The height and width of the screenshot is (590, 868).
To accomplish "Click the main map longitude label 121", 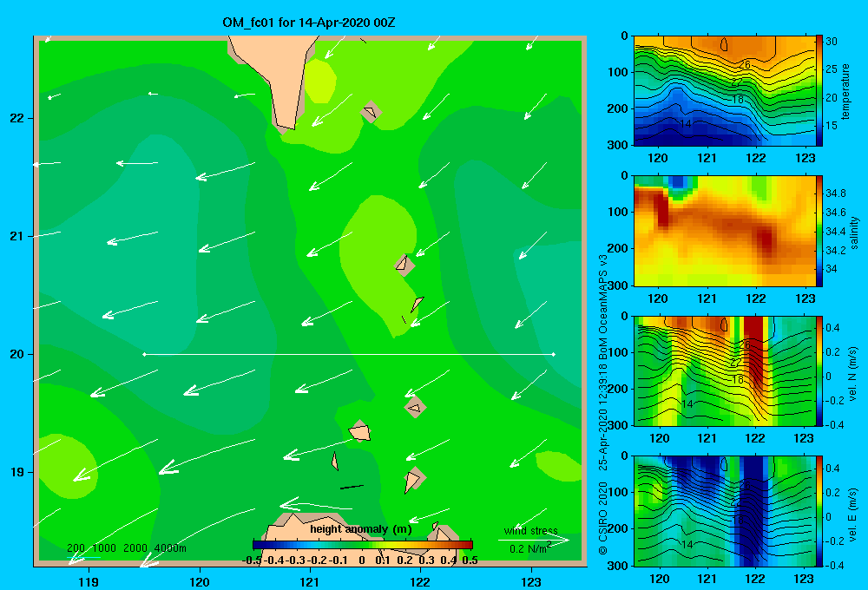I will pos(310,581).
